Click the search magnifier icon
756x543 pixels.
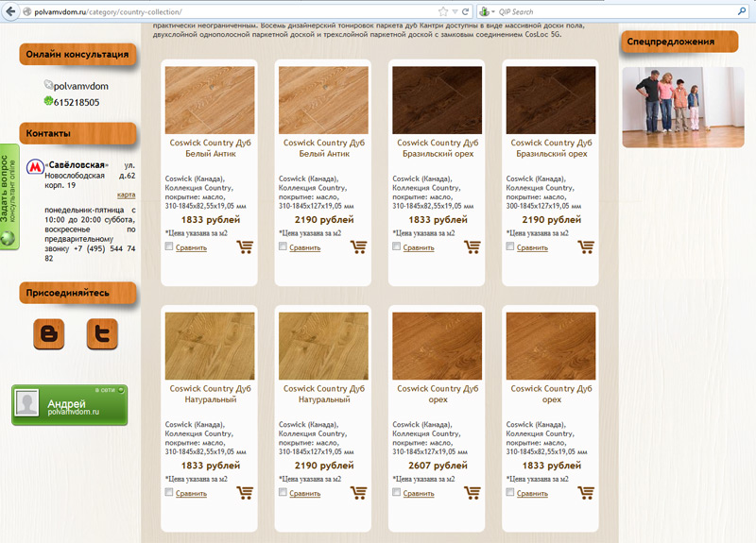coord(742,11)
